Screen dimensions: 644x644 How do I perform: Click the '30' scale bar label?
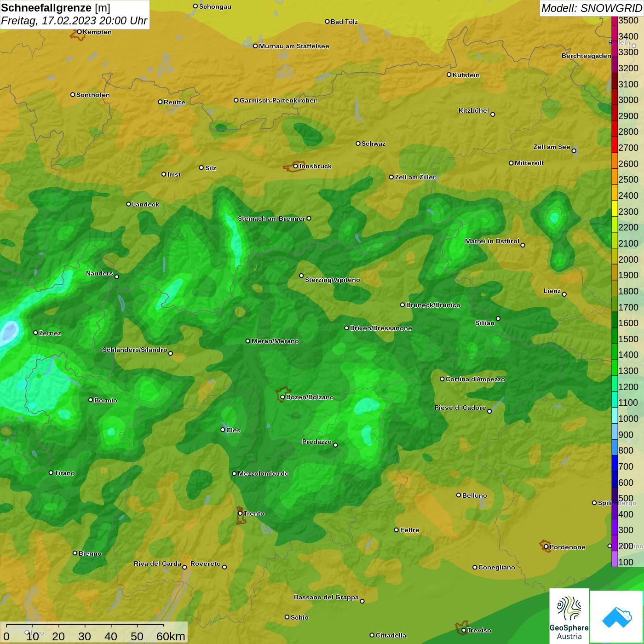[x=85, y=637]
